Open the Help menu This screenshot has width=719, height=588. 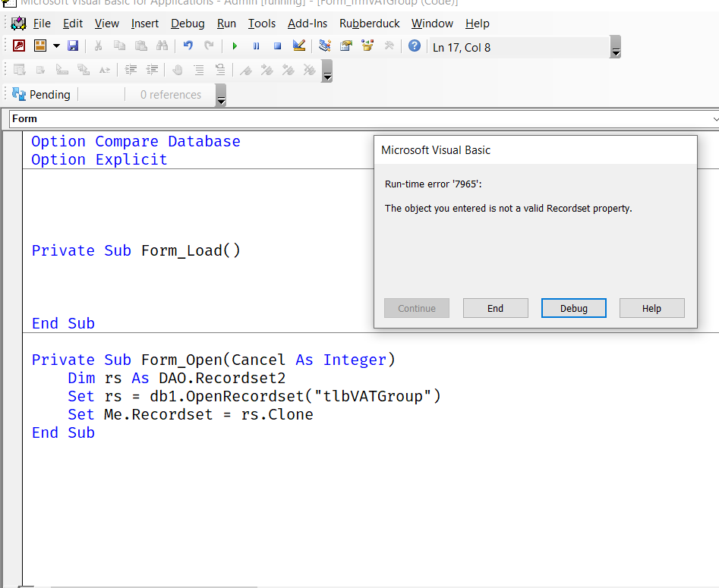click(x=478, y=24)
